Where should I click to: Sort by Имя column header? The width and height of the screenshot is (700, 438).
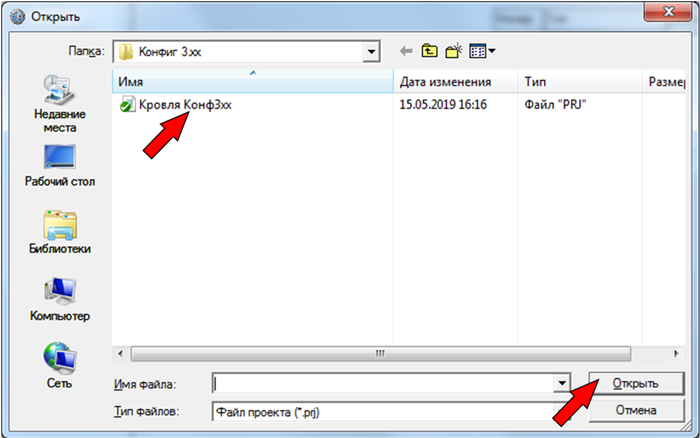pyautogui.click(x=253, y=82)
